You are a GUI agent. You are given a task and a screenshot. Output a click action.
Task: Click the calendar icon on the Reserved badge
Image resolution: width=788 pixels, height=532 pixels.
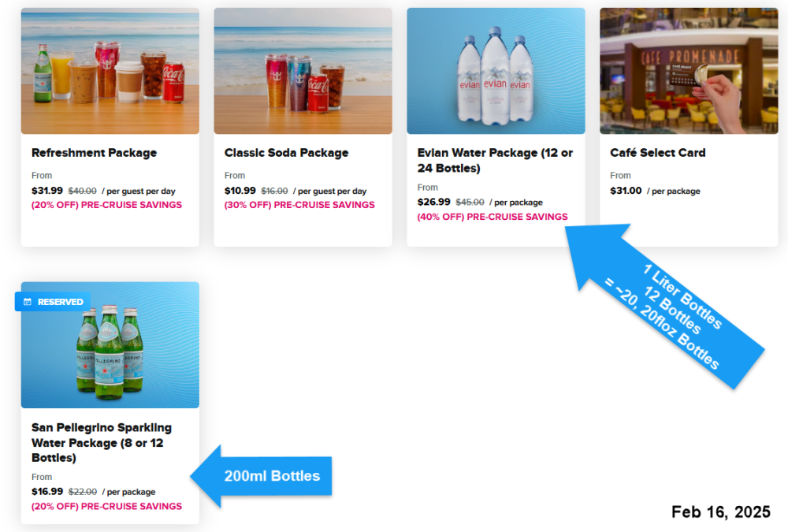tap(28, 302)
